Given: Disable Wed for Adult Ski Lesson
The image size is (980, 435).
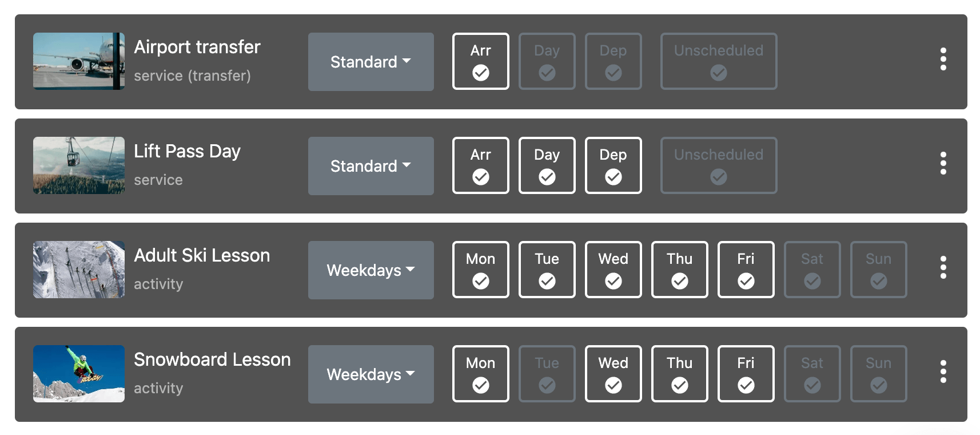Looking at the screenshot, I should (x=614, y=270).
